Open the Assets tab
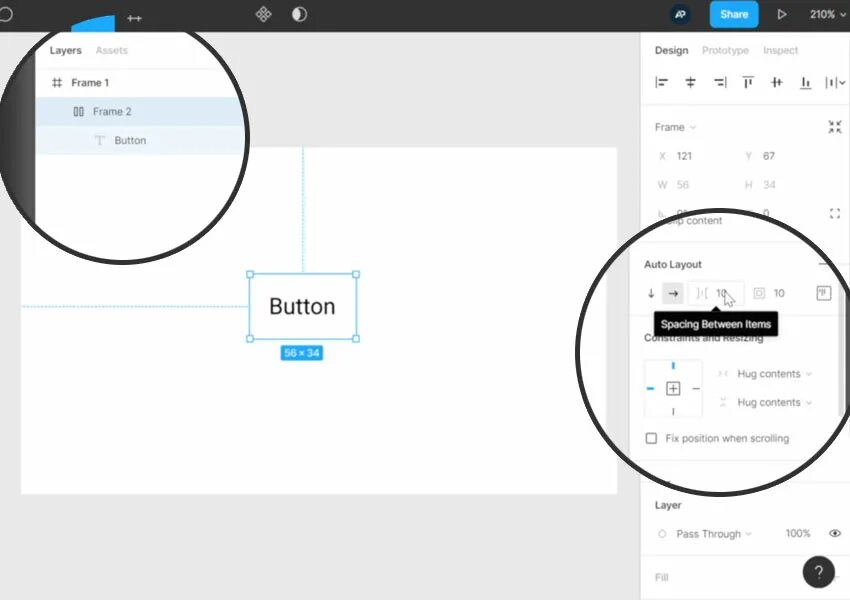The height and width of the screenshot is (600, 850). tap(112, 50)
